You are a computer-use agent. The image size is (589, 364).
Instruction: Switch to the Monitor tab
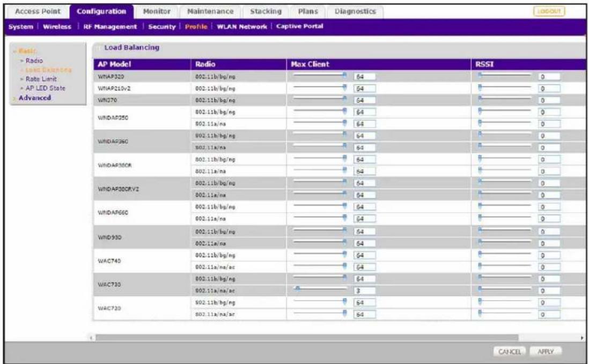point(157,11)
